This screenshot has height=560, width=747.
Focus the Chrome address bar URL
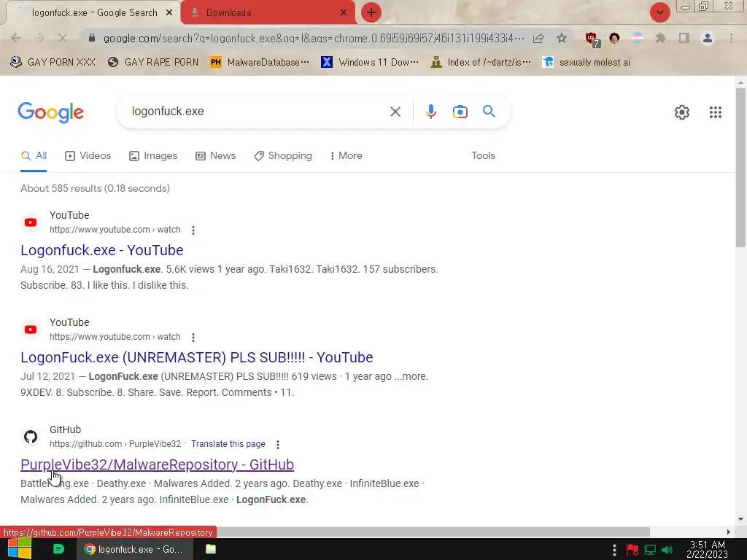(x=314, y=38)
